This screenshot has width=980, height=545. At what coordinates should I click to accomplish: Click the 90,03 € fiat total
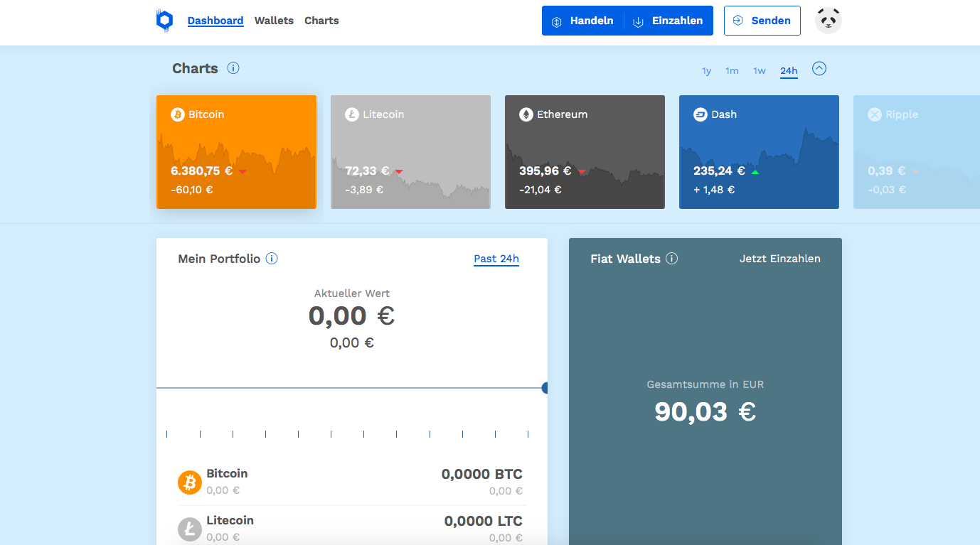(x=705, y=411)
